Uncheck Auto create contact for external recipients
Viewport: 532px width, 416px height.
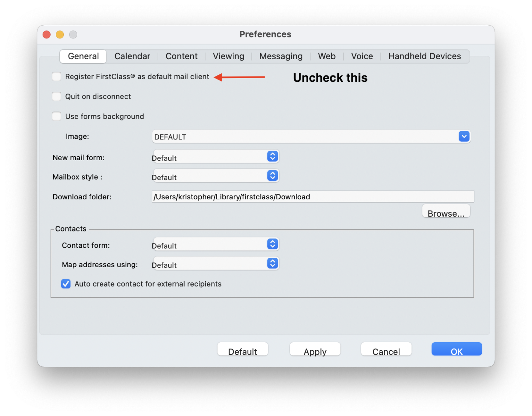tap(66, 284)
